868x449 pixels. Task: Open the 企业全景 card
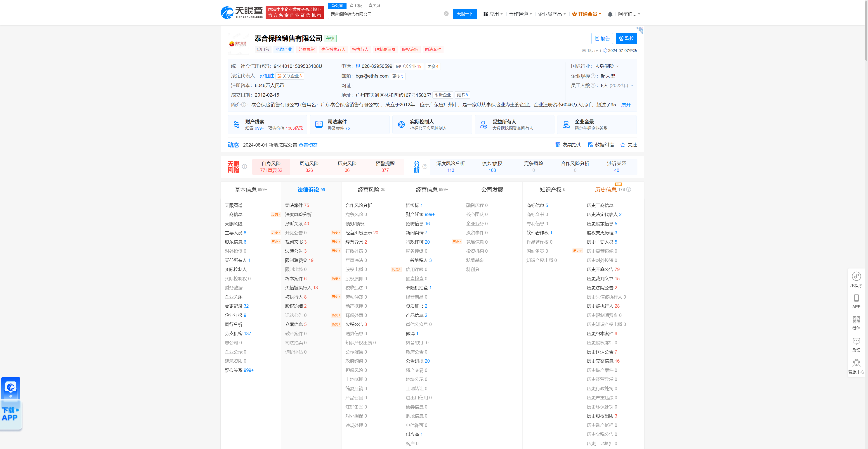pyautogui.click(x=597, y=125)
